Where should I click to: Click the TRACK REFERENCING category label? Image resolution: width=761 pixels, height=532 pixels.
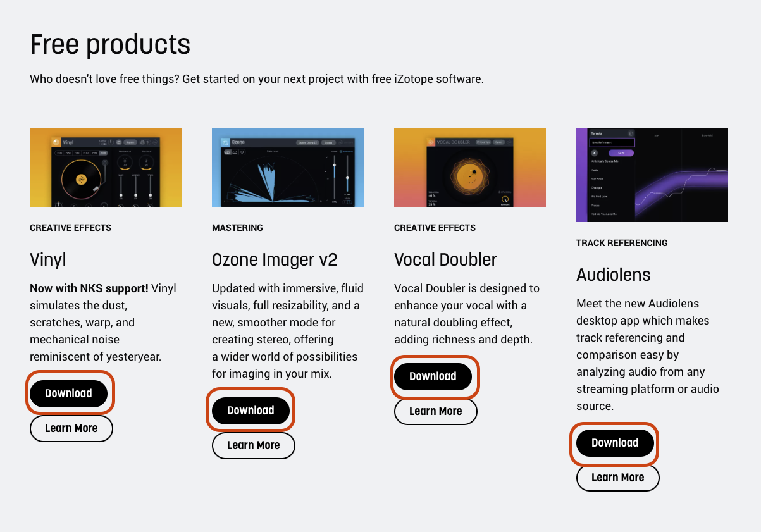[x=622, y=243]
